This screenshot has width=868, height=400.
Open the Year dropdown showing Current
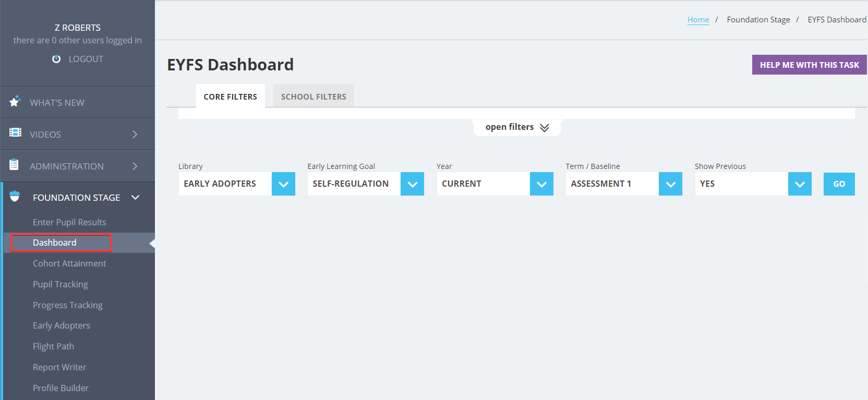coord(495,184)
